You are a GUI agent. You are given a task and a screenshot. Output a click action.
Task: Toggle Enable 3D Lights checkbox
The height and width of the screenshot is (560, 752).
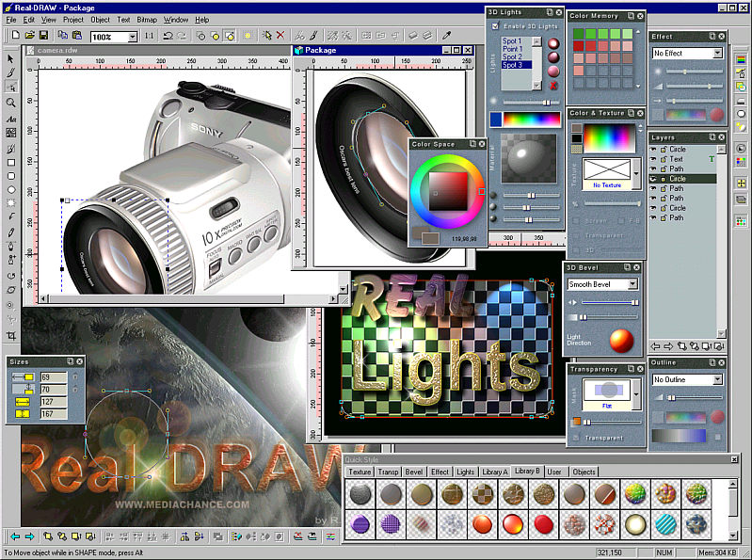coord(495,26)
